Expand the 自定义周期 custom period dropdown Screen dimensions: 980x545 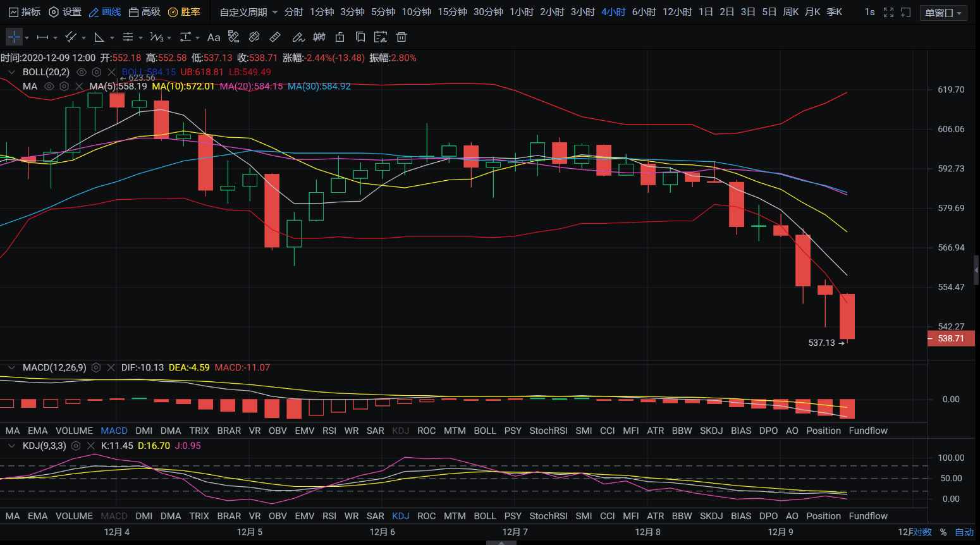pos(248,12)
